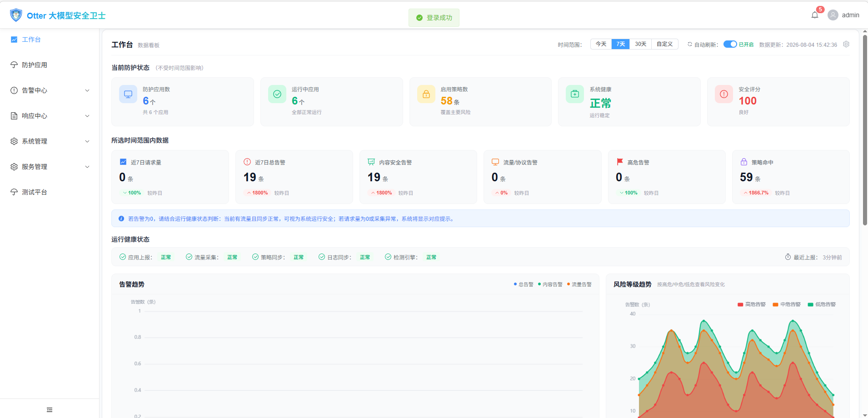The image size is (868, 418).
Task: Click the red notification badge showing 5
Action: click(x=820, y=10)
